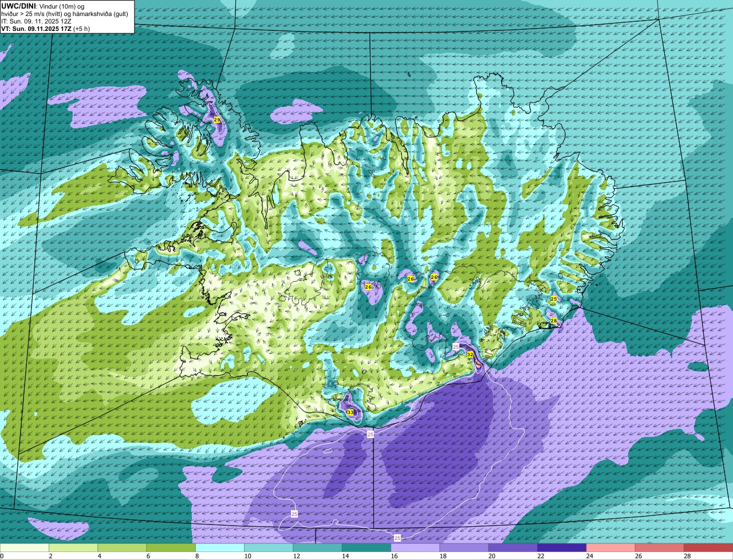Click the pale yellow 0–2 m/s legend swatch
The height and width of the screenshot is (560, 733).
click(25, 548)
